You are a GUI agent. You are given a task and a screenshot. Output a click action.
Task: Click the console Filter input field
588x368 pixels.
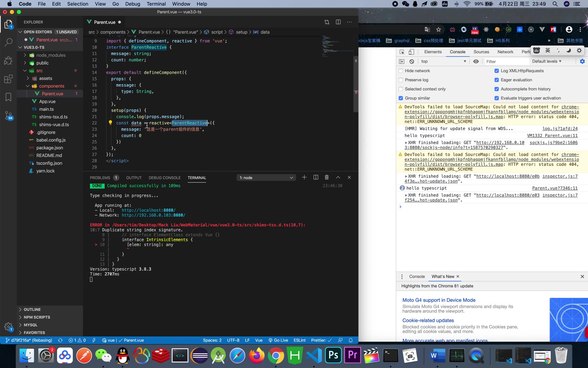(x=507, y=61)
